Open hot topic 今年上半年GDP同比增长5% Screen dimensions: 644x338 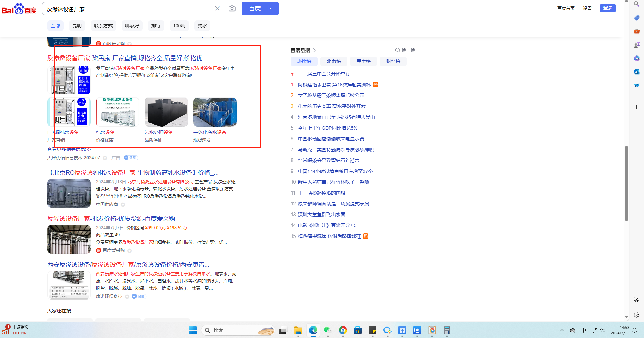(x=327, y=128)
